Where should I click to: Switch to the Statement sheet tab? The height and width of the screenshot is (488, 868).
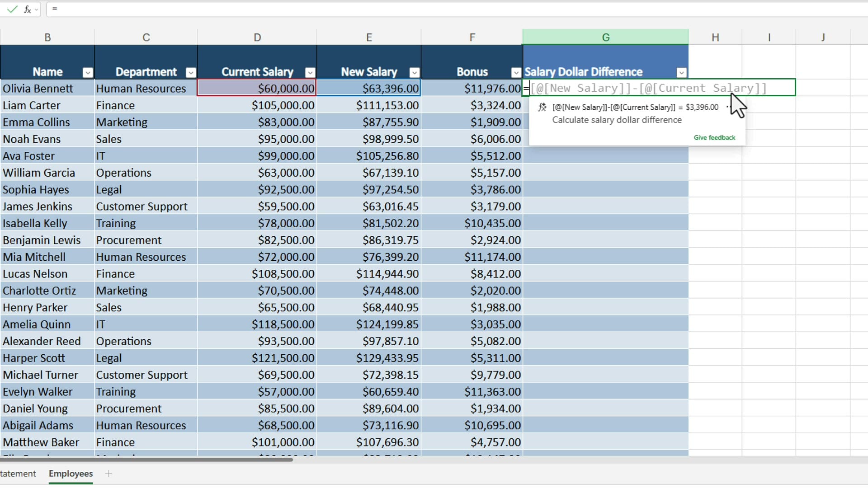18,474
